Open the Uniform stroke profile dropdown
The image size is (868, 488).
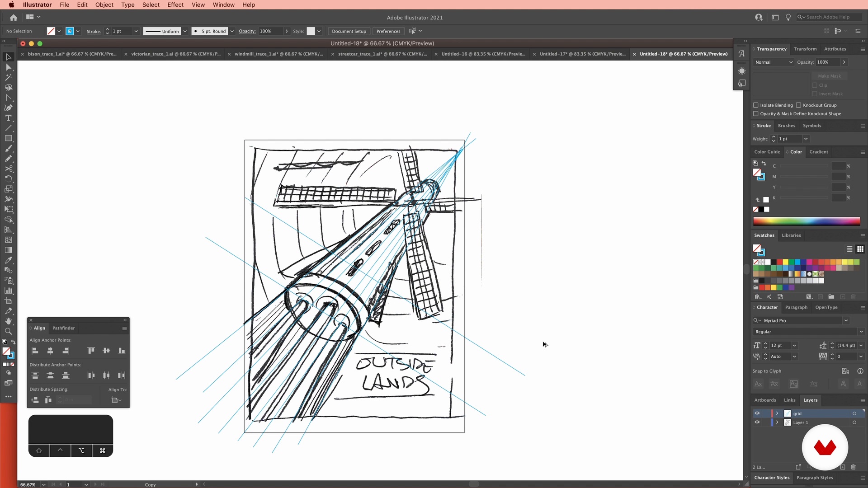185,31
